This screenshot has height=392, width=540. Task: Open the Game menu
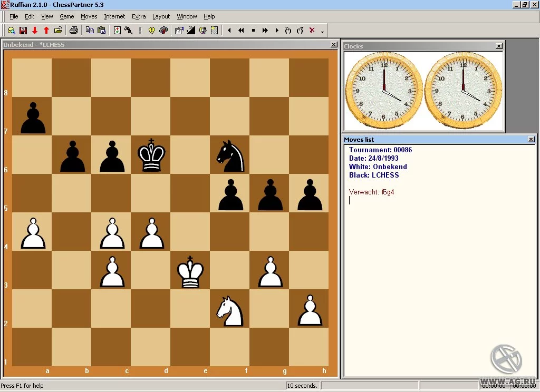pyautogui.click(x=67, y=16)
